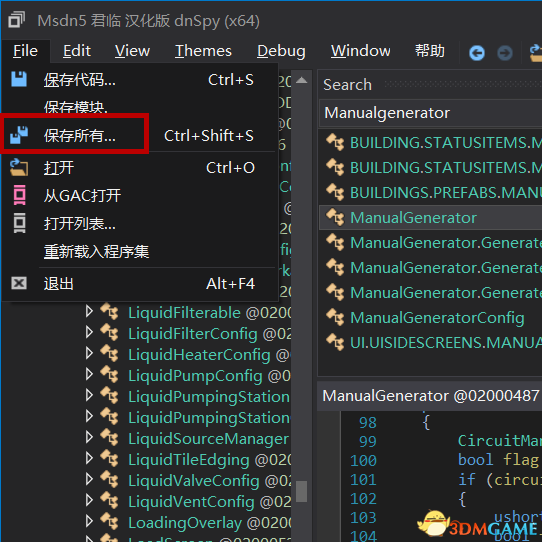Image resolution: width=542 pixels, height=542 pixels.
Task: Expand the LiquidFilterable tree node
Action: (89, 311)
